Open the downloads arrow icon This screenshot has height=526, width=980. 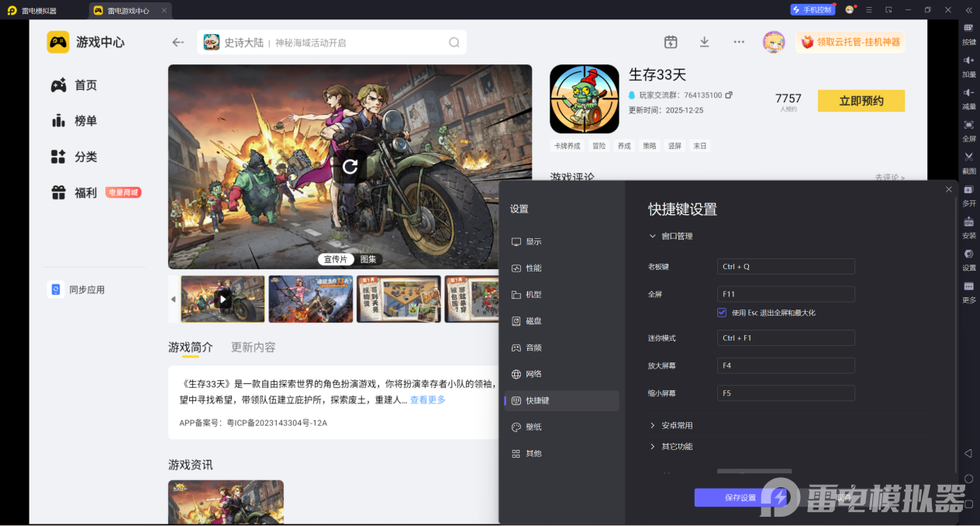pyautogui.click(x=704, y=42)
